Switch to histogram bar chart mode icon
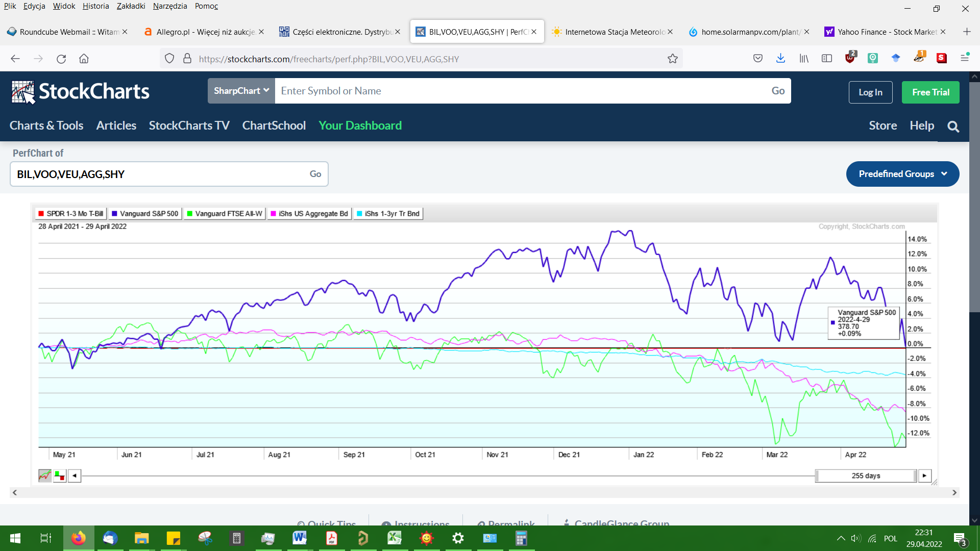The image size is (980, 551). pyautogui.click(x=60, y=475)
